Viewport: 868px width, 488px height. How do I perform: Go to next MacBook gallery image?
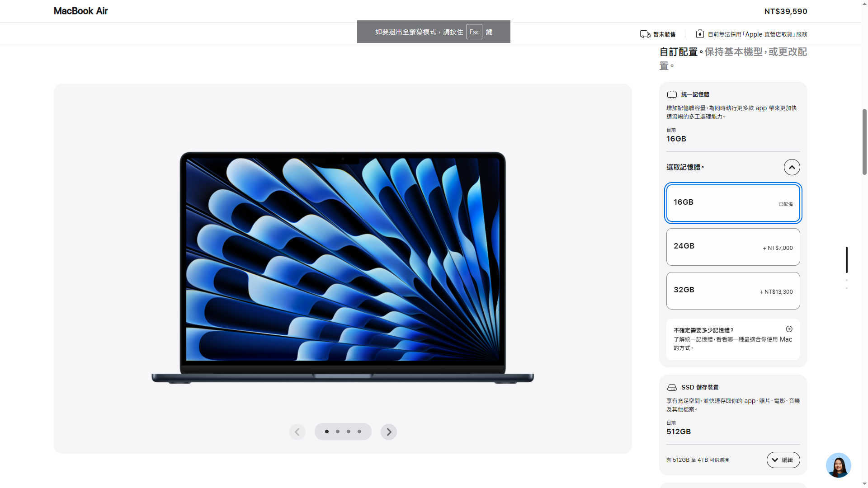pos(388,432)
